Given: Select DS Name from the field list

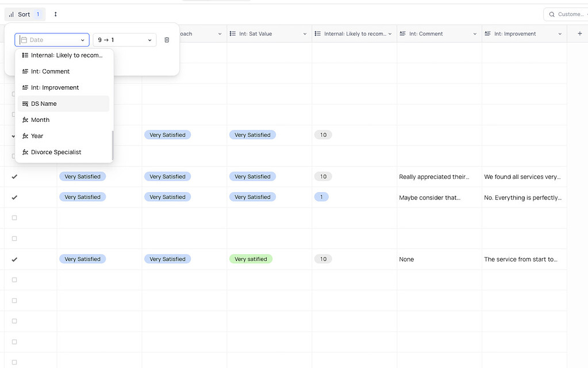Looking at the screenshot, I should coord(44,104).
